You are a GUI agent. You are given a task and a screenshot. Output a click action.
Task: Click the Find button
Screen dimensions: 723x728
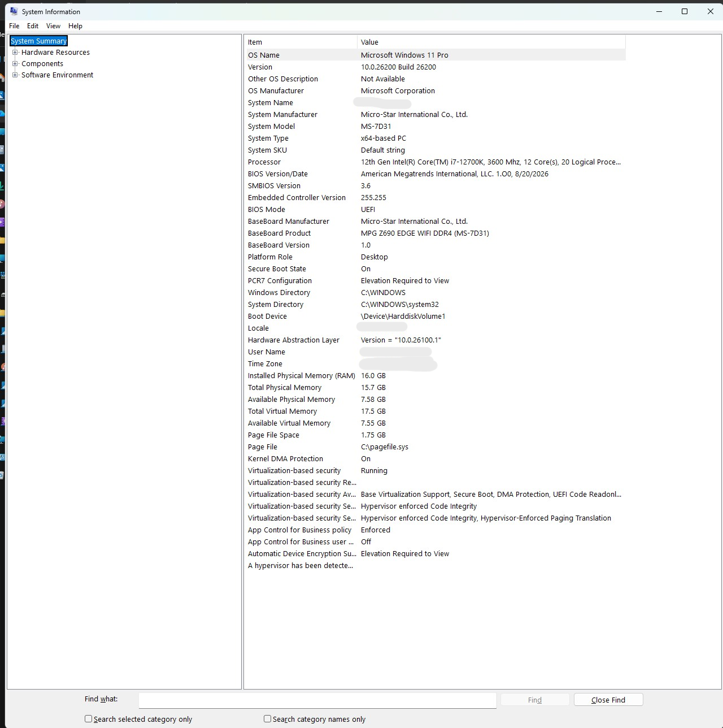[x=535, y=700]
